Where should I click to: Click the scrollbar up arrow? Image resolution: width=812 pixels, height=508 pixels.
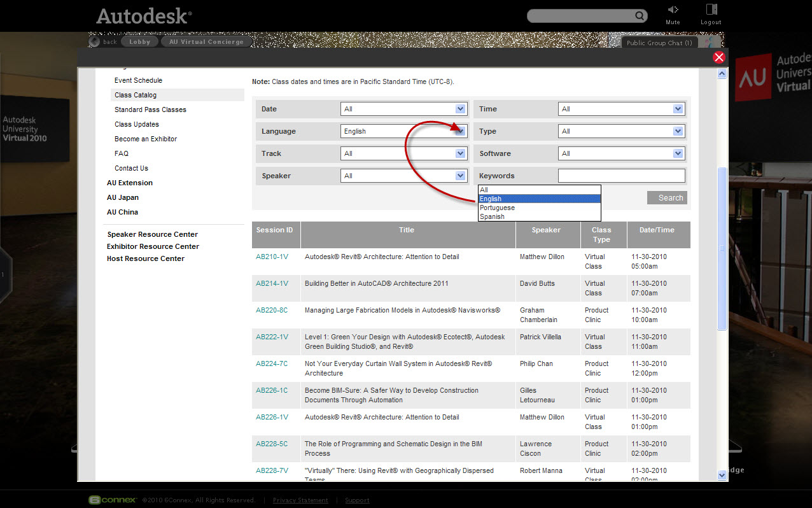(x=722, y=74)
